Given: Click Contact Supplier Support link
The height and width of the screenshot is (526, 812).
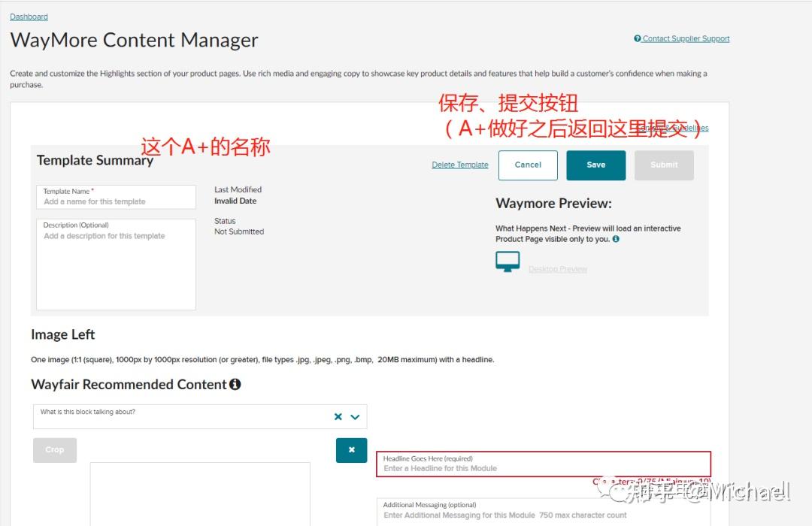Looking at the screenshot, I should 686,38.
